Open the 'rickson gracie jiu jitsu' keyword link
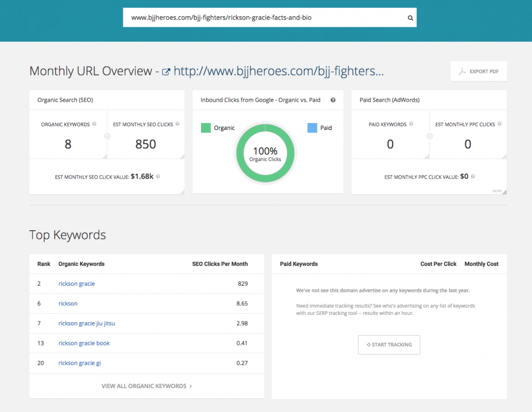This screenshot has height=412, width=532. (87, 323)
